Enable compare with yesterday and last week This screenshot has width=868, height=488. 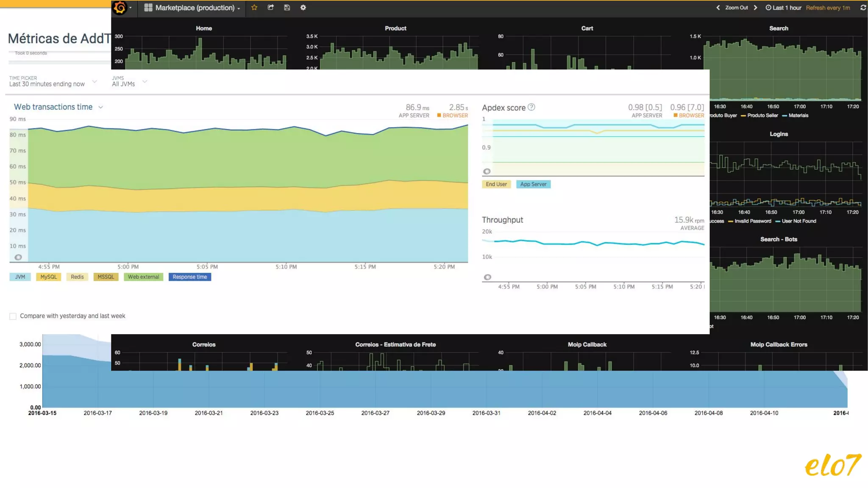[x=13, y=316]
